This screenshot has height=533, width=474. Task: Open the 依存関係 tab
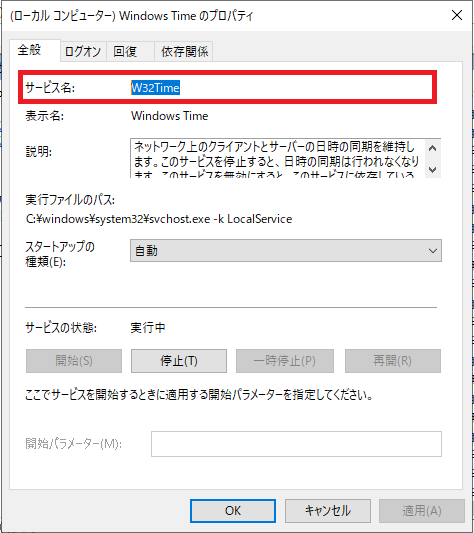(184, 52)
